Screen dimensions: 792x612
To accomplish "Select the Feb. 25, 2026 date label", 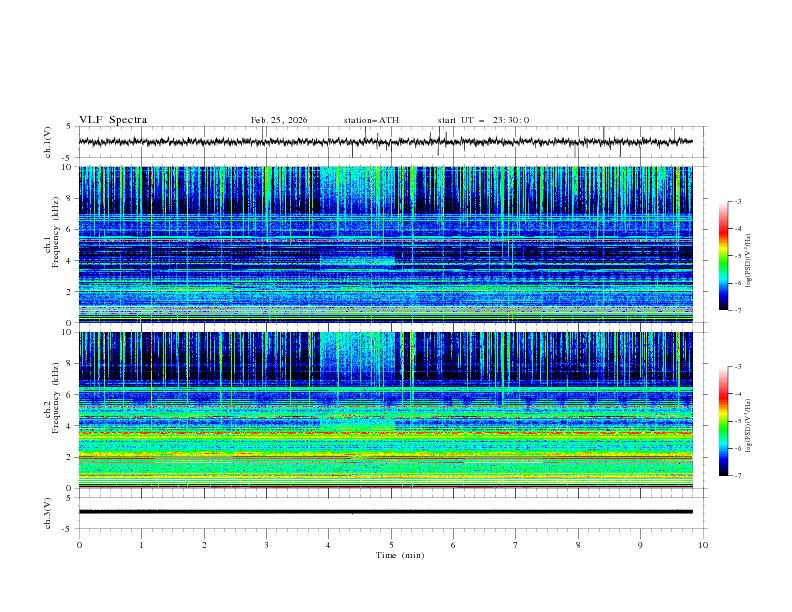I will [x=279, y=120].
